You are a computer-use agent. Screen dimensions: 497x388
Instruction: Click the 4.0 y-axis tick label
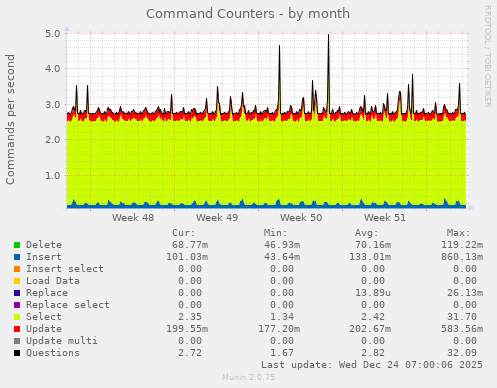tap(53, 69)
